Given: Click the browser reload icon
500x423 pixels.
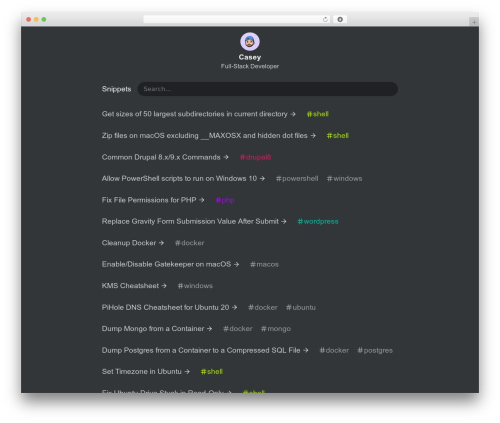Looking at the screenshot, I should click(x=325, y=19).
